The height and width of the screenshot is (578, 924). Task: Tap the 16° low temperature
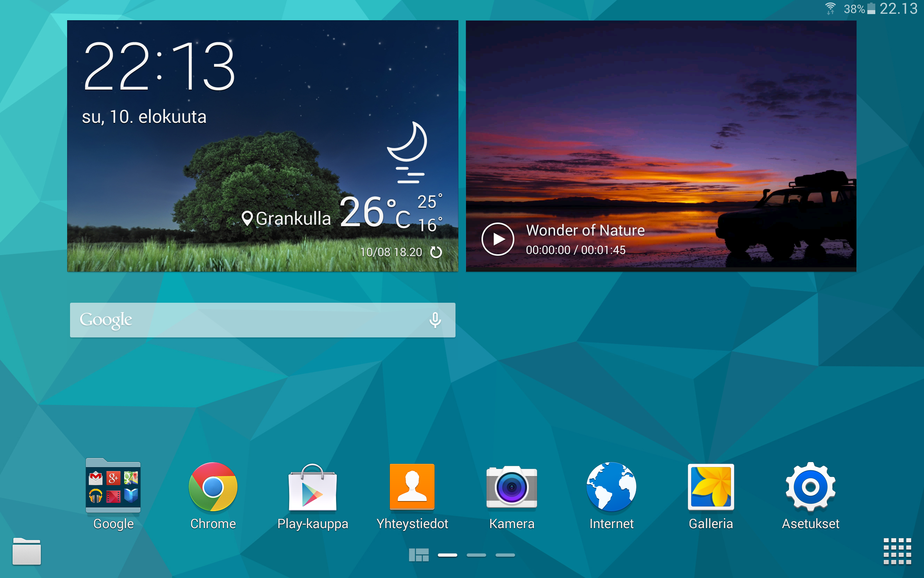(430, 225)
